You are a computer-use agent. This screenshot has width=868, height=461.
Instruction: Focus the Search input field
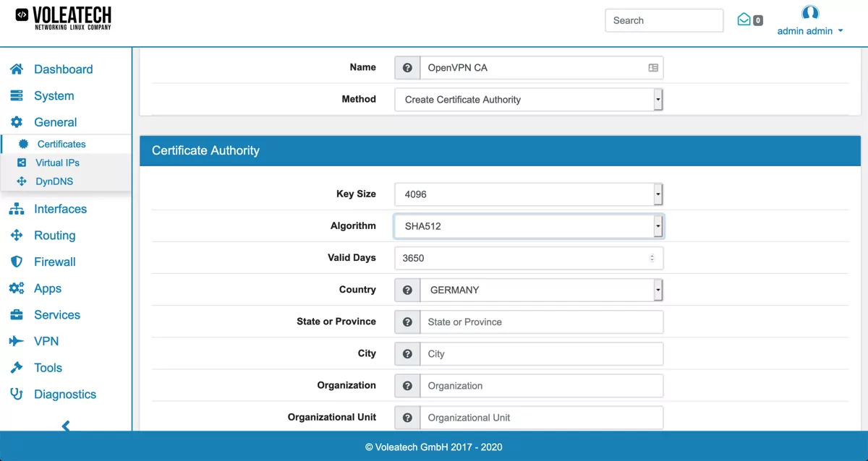[x=663, y=20]
